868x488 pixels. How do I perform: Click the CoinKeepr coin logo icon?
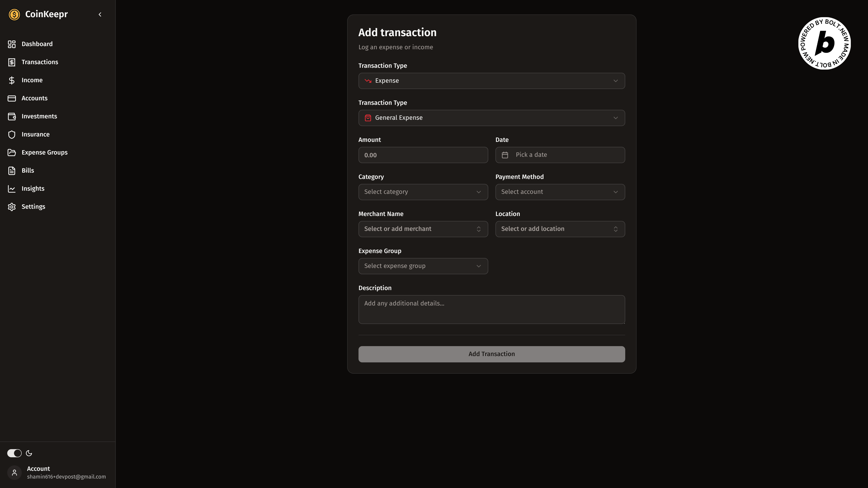click(14, 14)
